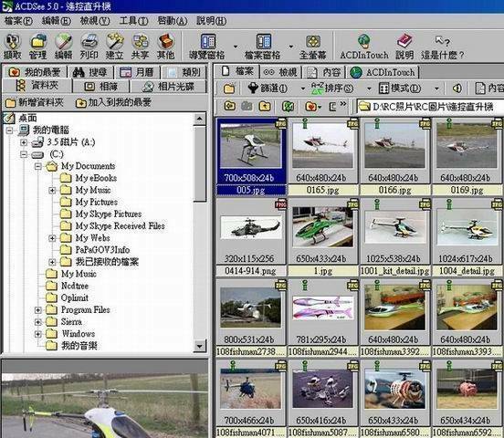Click 加入到我的最愛 add to favorites
The height and width of the screenshot is (438, 504).
(x=113, y=102)
